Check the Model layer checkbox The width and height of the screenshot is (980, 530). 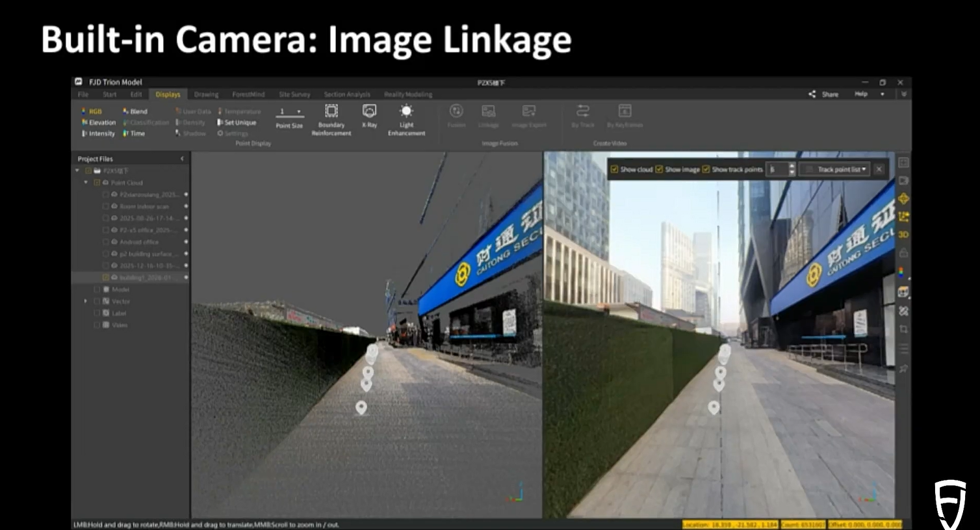coord(97,289)
